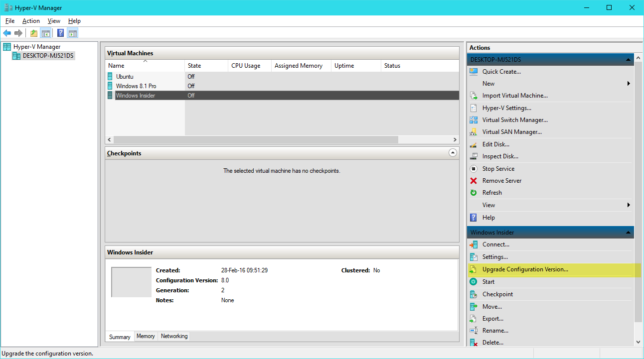This screenshot has height=359, width=644.
Task: Click the Up One Level folder icon
Action: coord(33,33)
